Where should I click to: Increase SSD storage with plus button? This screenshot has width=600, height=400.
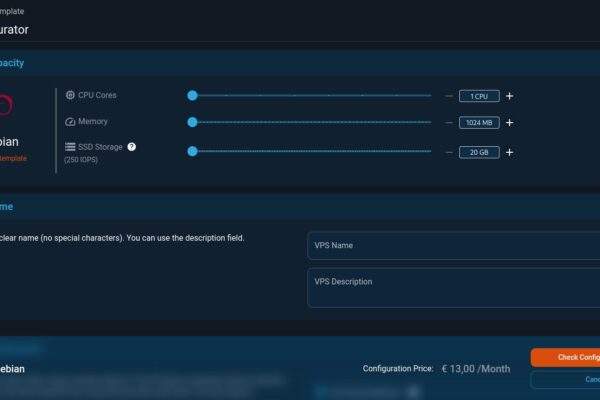[509, 152]
